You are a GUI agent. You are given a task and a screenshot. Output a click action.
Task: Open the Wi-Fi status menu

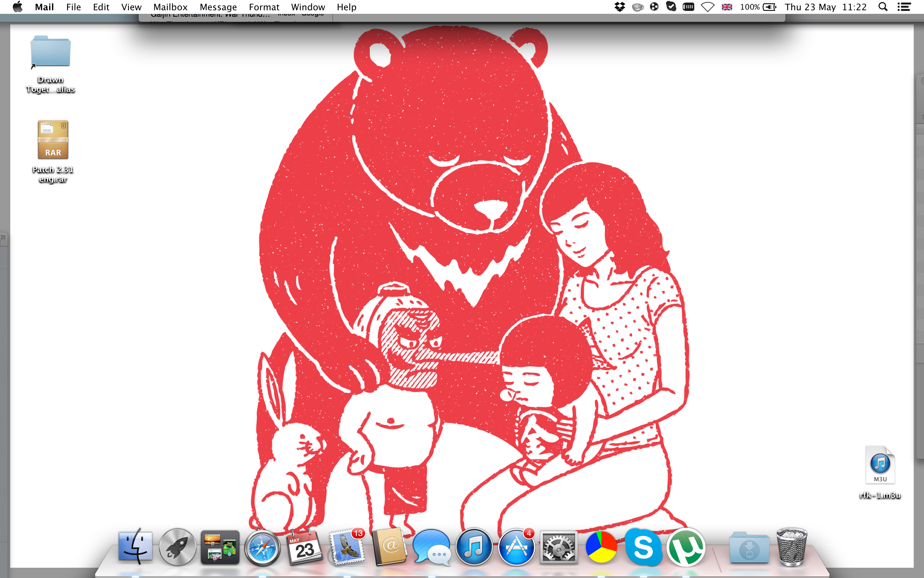[707, 7]
